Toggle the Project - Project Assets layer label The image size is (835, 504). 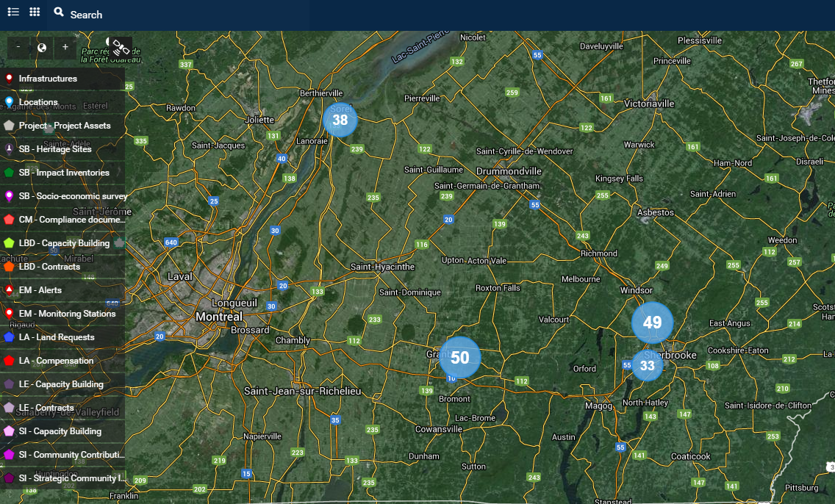(x=65, y=126)
